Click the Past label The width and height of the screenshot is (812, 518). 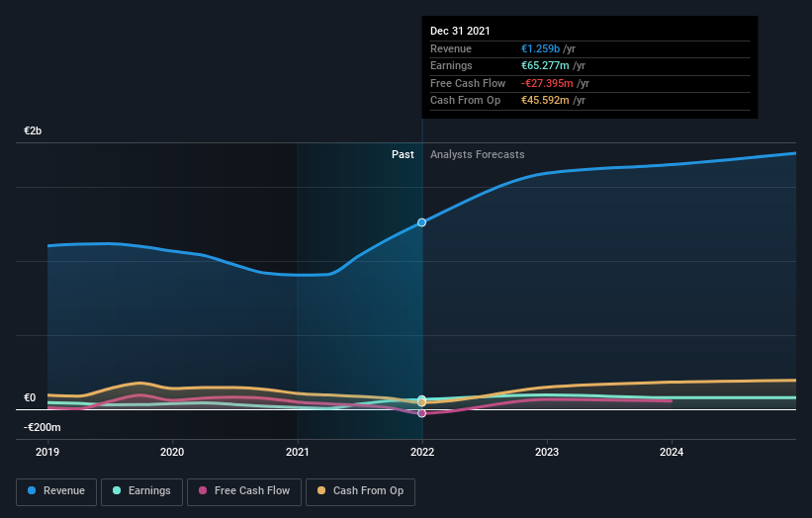point(403,155)
